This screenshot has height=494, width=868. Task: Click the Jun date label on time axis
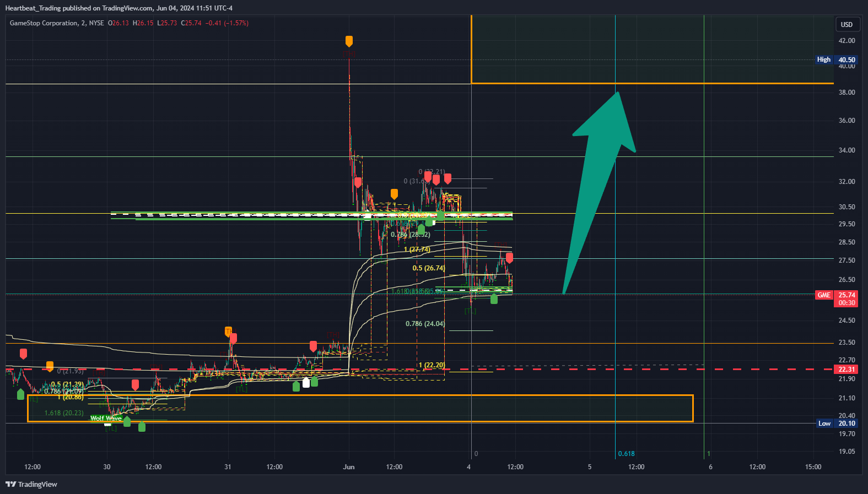pyautogui.click(x=349, y=467)
